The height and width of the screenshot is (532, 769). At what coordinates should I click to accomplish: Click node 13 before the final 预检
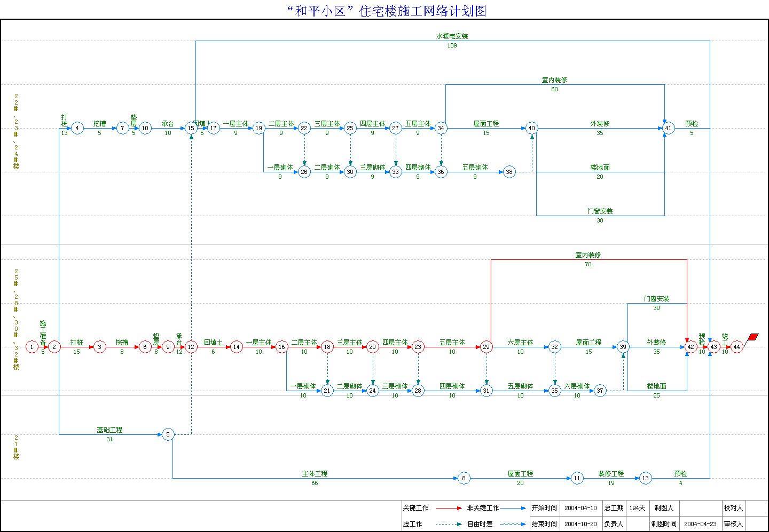click(x=645, y=478)
